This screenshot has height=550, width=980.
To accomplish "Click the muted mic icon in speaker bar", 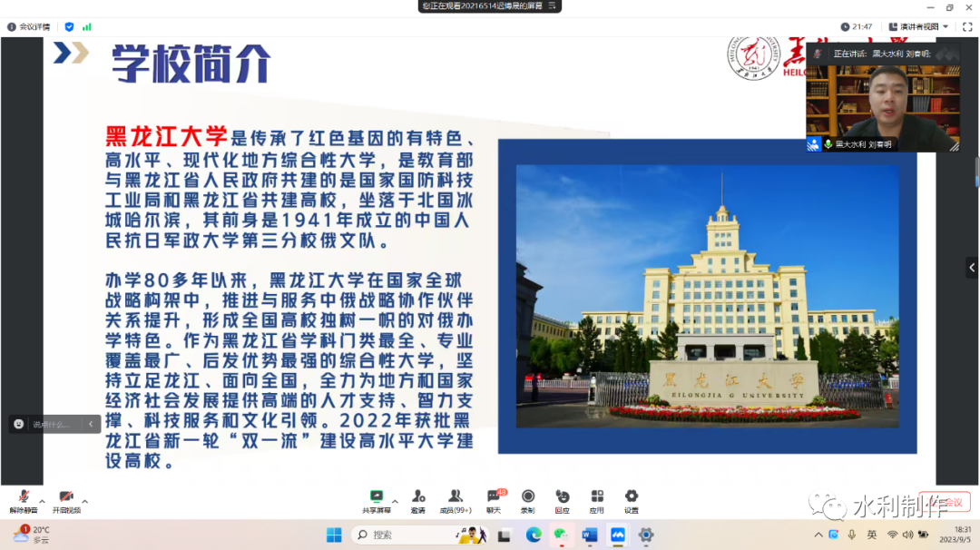I will [818, 54].
